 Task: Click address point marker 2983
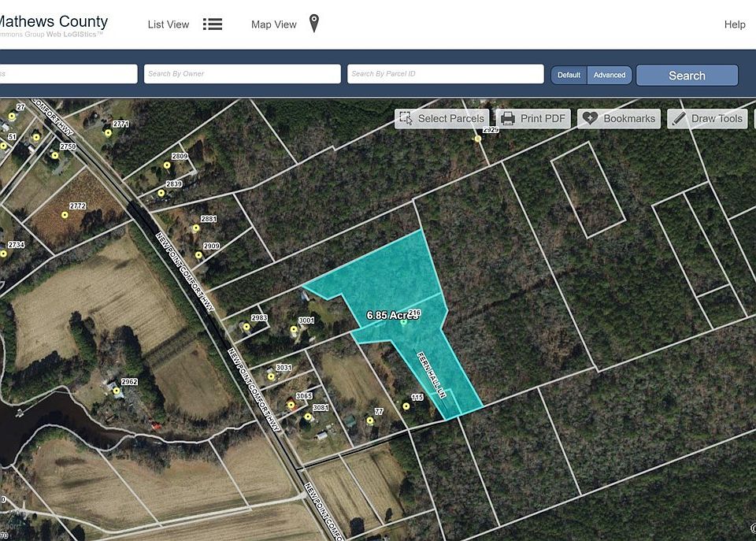tap(246, 327)
